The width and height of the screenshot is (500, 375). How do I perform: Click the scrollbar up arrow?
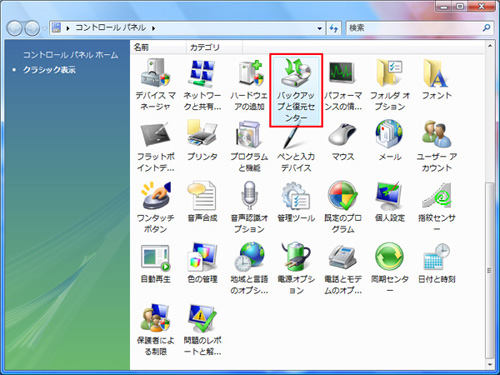[489, 45]
